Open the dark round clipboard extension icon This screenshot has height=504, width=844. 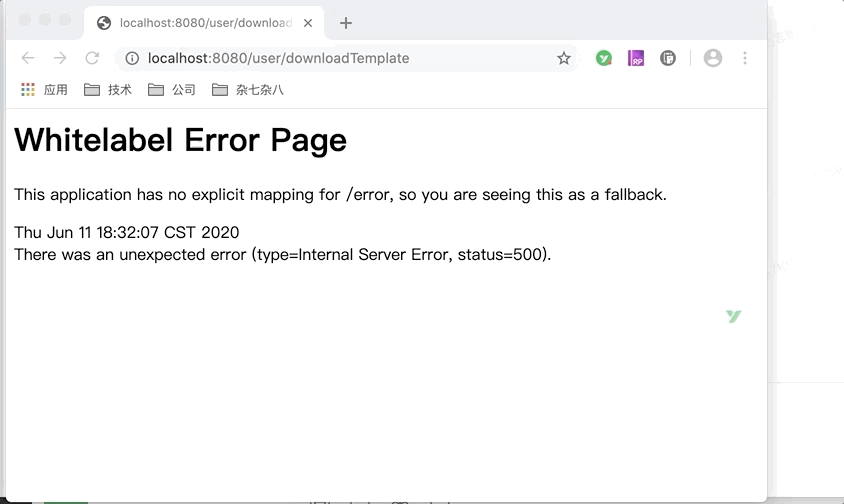[x=667, y=58]
